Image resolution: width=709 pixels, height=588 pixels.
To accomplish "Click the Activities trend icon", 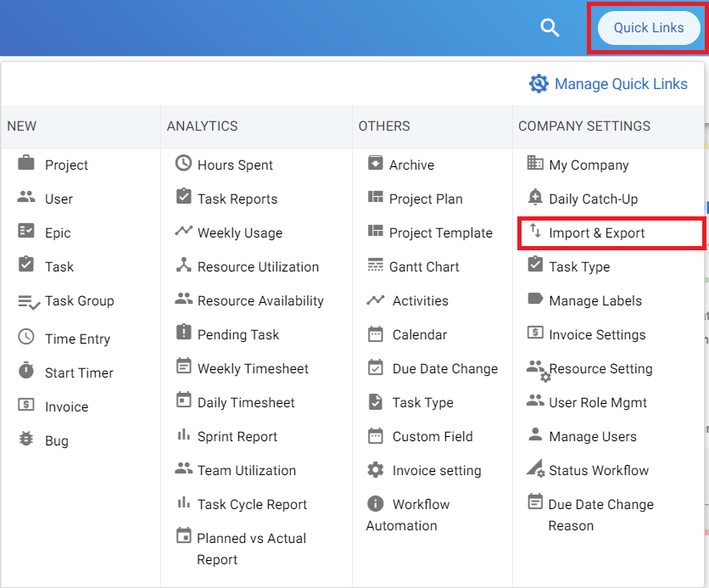I will click(x=376, y=300).
